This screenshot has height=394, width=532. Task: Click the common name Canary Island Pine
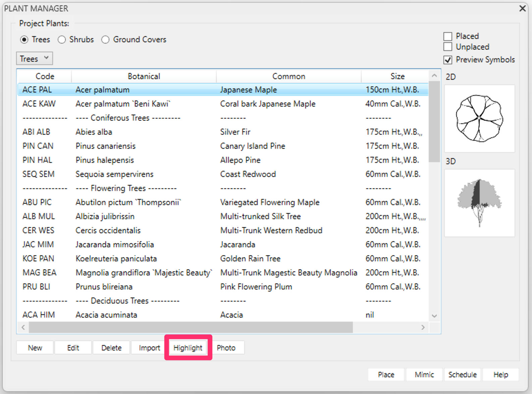pos(253,146)
